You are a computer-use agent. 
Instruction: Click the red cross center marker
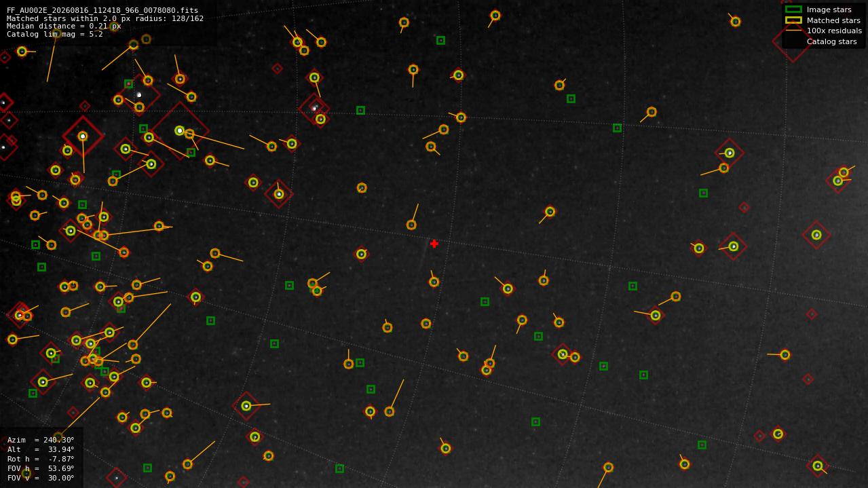click(x=434, y=244)
